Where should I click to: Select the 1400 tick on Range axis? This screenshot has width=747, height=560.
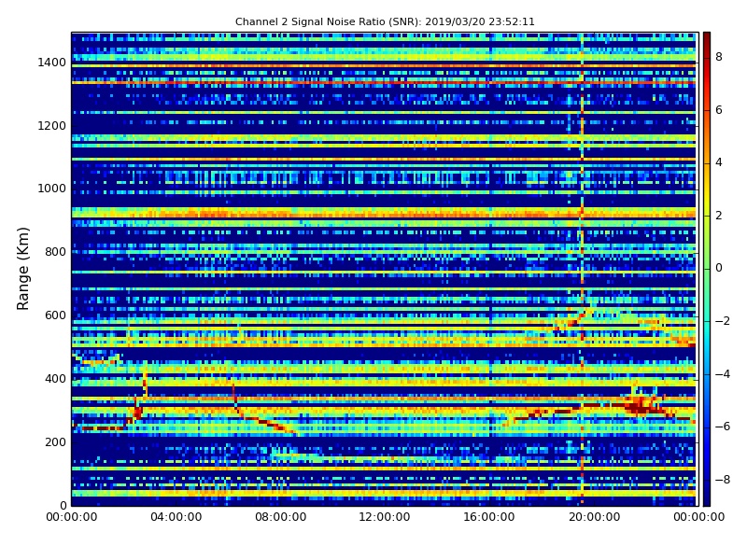(x=52, y=63)
